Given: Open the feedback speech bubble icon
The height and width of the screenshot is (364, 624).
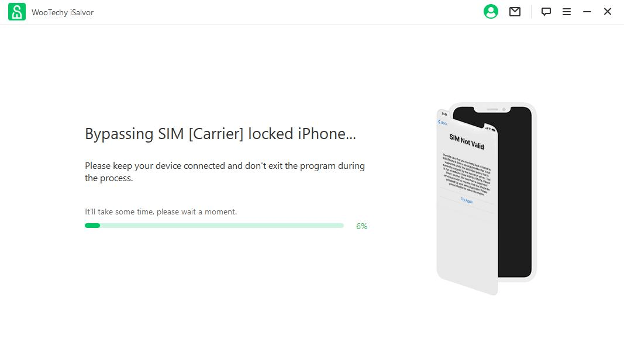Looking at the screenshot, I should click(x=546, y=12).
